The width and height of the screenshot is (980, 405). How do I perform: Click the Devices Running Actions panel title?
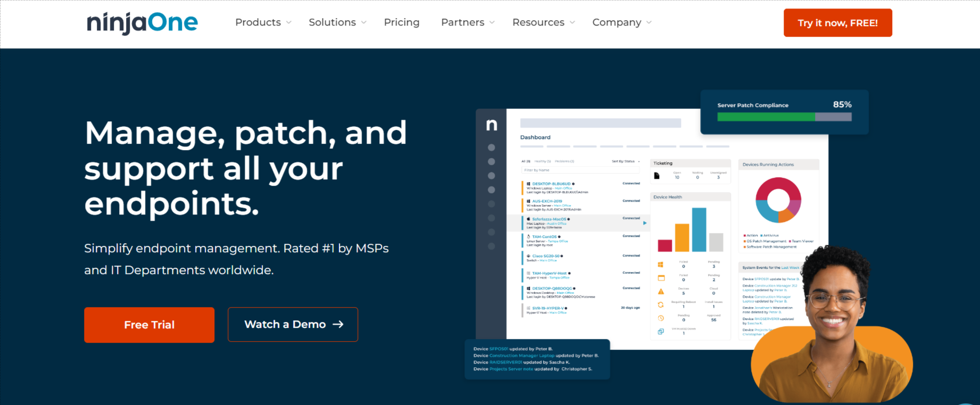[768, 164]
